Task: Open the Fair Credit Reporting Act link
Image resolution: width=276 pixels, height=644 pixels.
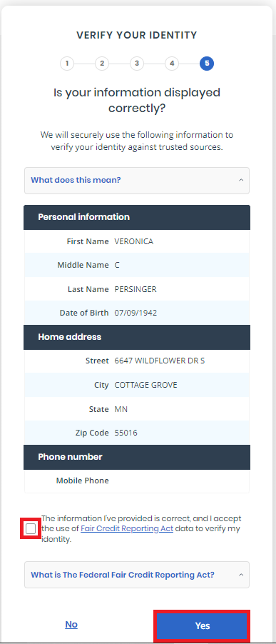Action: coord(127,528)
